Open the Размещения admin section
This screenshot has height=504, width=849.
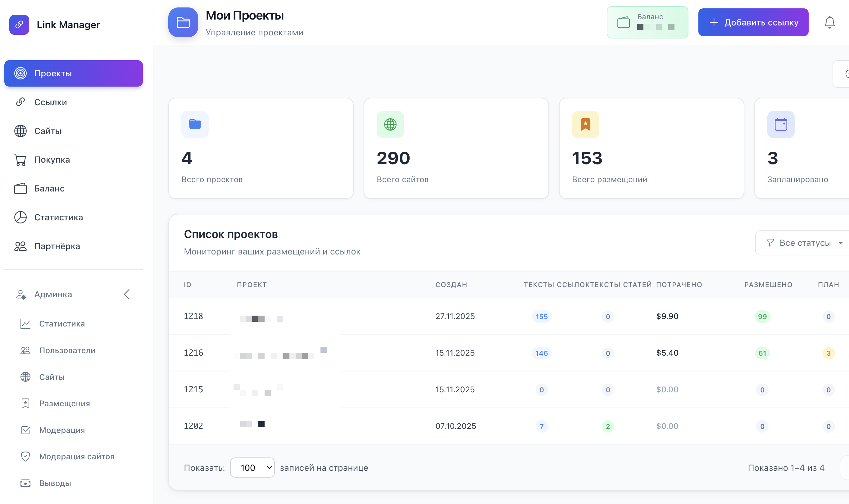[64, 403]
